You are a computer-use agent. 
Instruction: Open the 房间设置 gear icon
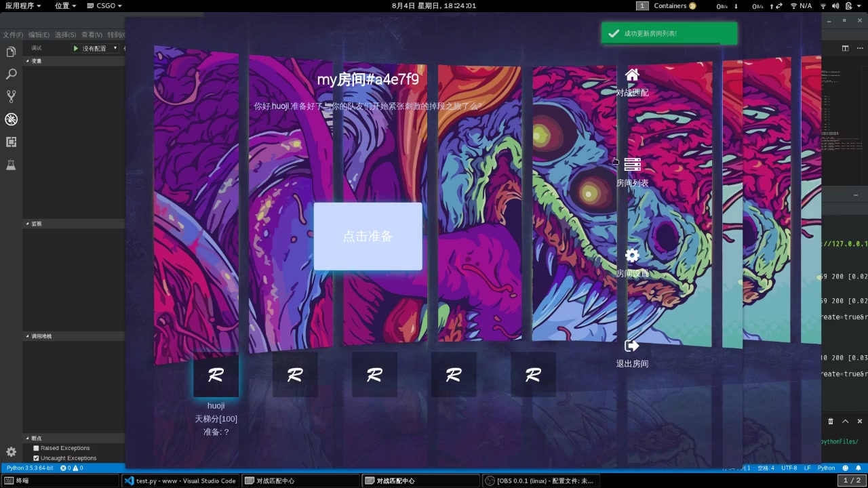[632, 256]
